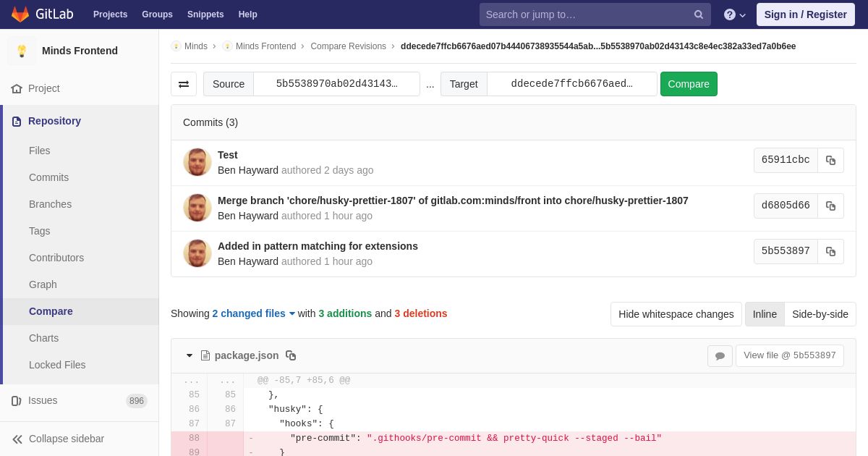The width and height of the screenshot is (868, 456).
Task: Click old line number 88 in diff
Action: coord(194,438)
